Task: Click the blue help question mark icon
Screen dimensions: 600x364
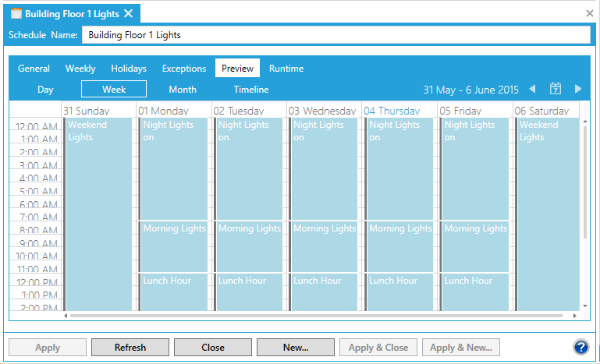Action: [580, 348]
